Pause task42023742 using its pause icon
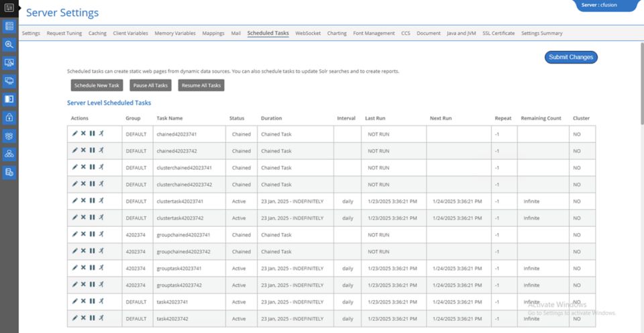This screenshot has width=644, height=333. [92, 318]
